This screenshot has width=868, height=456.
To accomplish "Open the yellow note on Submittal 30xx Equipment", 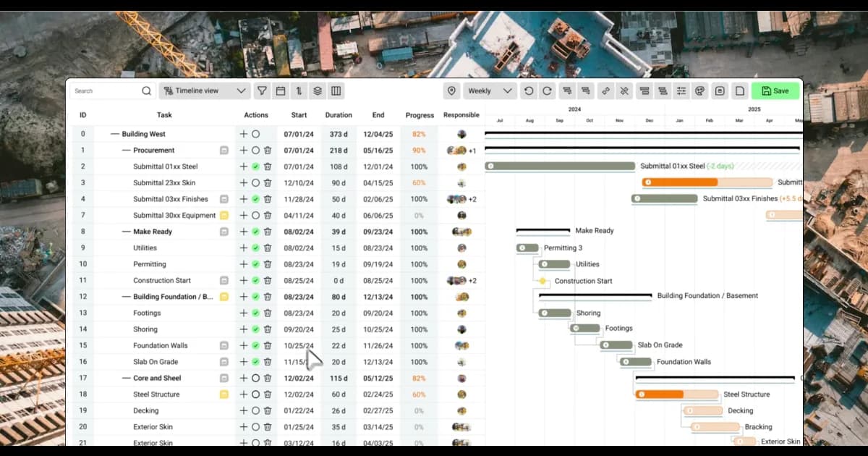I will coord(224,216).
